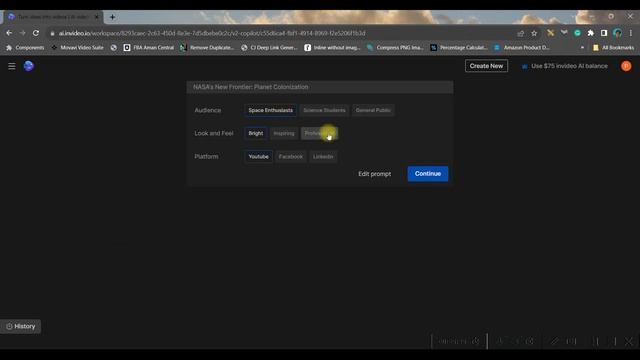Expand the bookmarks overflow chevron

tap(582, 48)
